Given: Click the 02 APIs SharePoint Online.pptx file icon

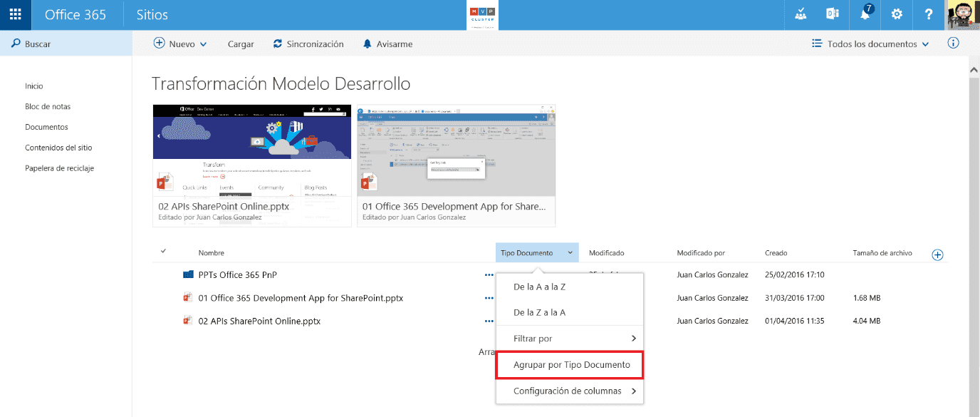Looking at the screenshot, I should coord(188,321).
